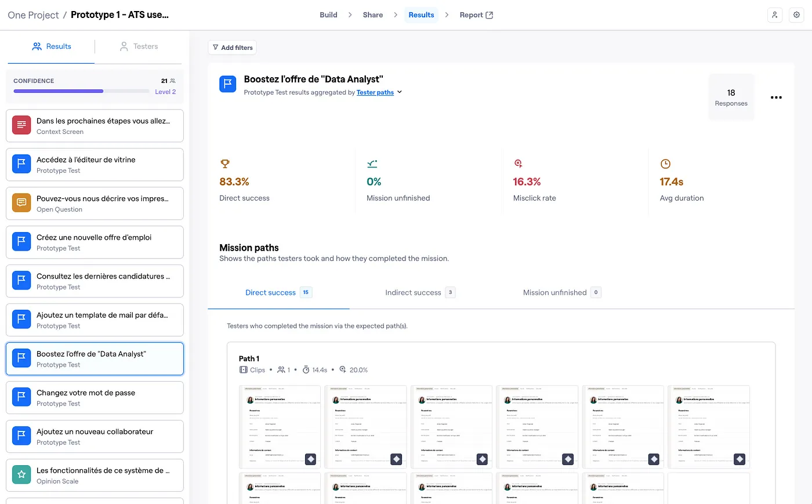Select 'Pouvez-vous nous décrire vos impres...' block
This screenshot has width=812, height=504.
[x=95, y=204]
